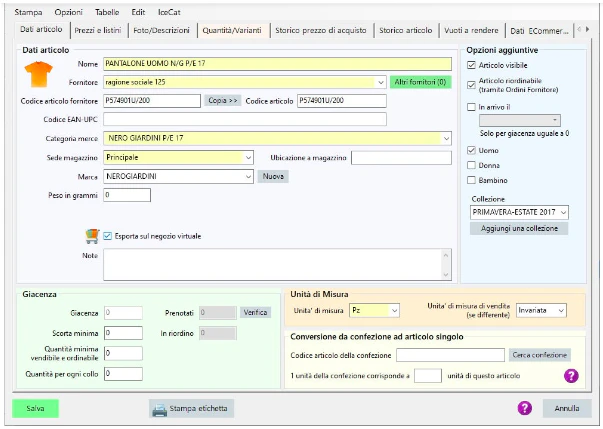Click the Peso in grammi field
Screen dimensions: 603x429
(127, 195)
